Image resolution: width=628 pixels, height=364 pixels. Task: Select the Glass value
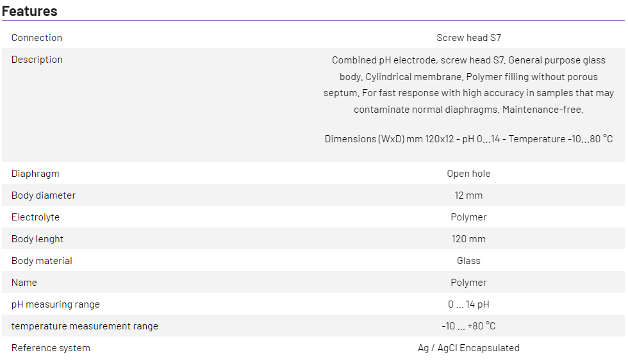click(468, 261)
